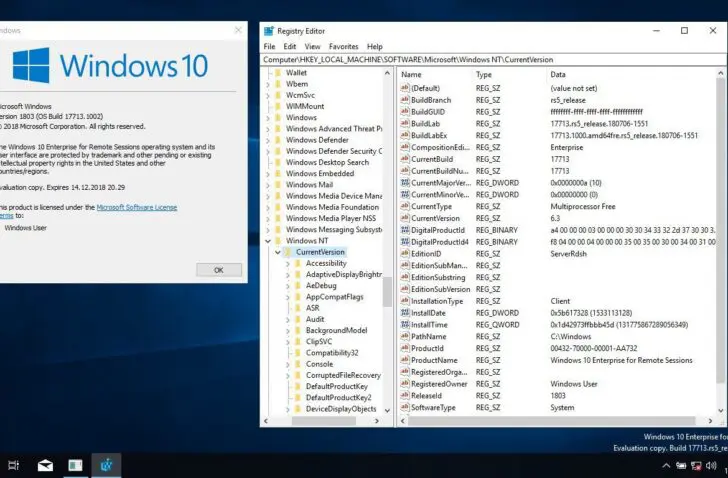The width and height of the screenshot is (728, 478).
Task: Click the DigitalProductId binary value icon
Action: (405, 230)
